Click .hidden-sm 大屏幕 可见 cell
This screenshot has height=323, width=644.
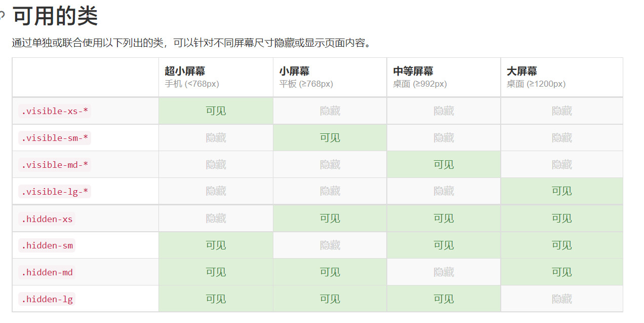click(x=561, y=245)
